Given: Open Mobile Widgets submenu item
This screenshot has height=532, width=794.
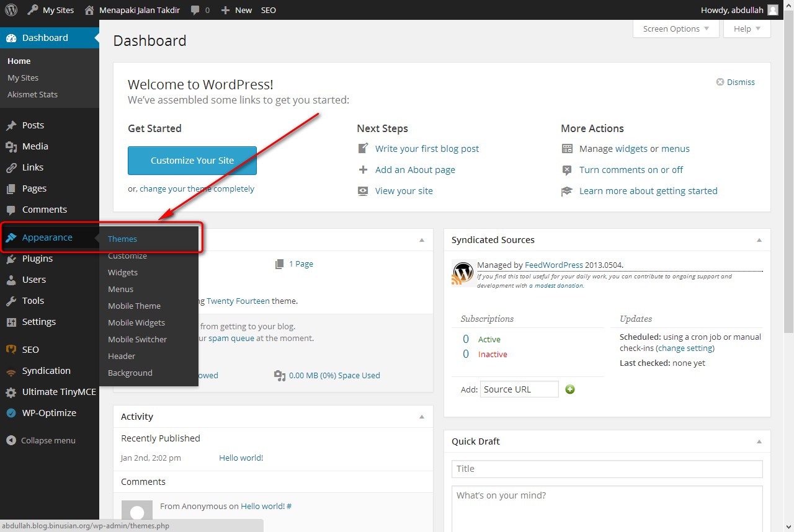Looking at the screenshot, I should (136, 322).
